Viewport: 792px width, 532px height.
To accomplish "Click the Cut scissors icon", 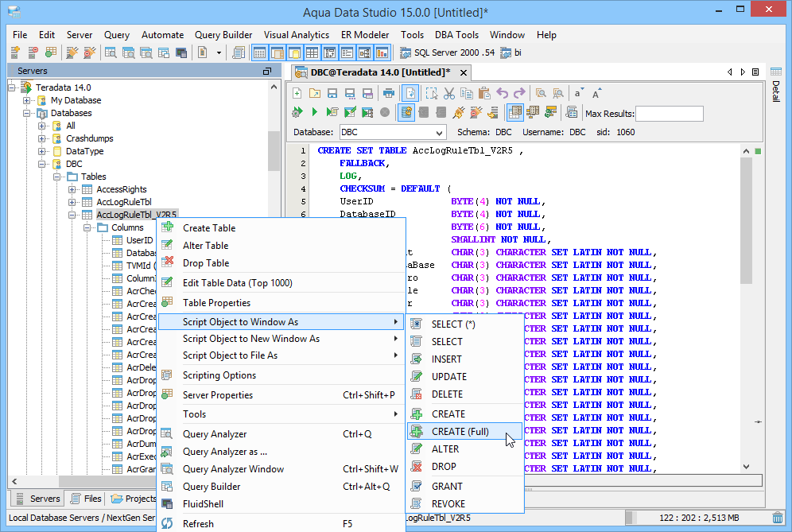I will point(449,94).
